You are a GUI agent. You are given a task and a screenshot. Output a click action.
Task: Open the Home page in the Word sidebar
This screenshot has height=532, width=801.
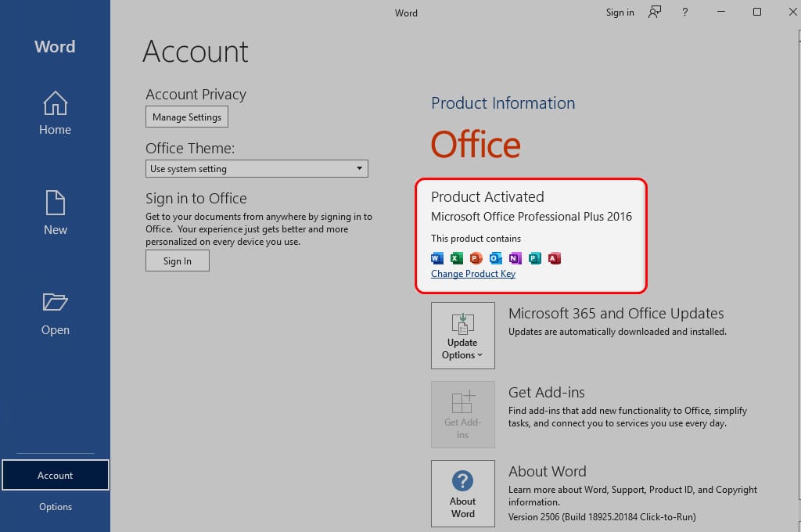coord(56,113)
